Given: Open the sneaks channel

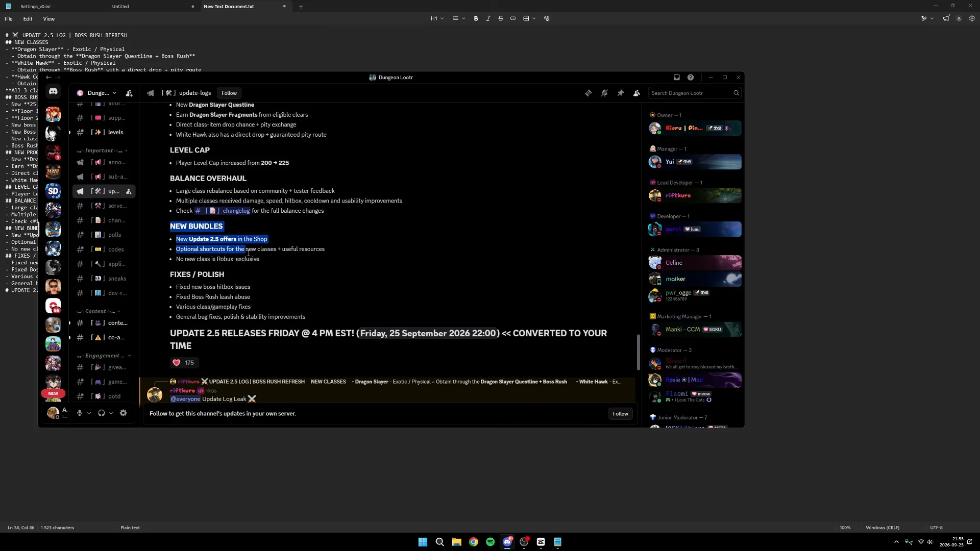Looking at the screenshot, I should click(104, 279).
